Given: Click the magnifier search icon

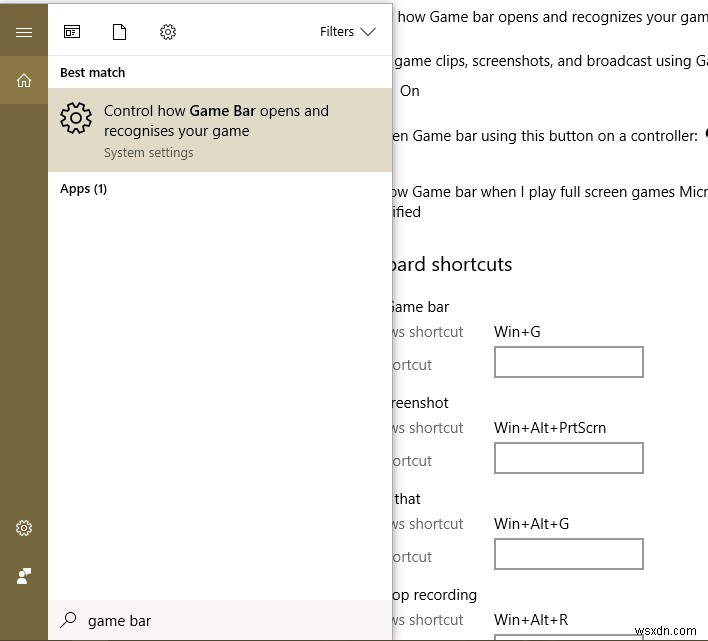Looking at the screenshot, I should [x=68, y=620].
